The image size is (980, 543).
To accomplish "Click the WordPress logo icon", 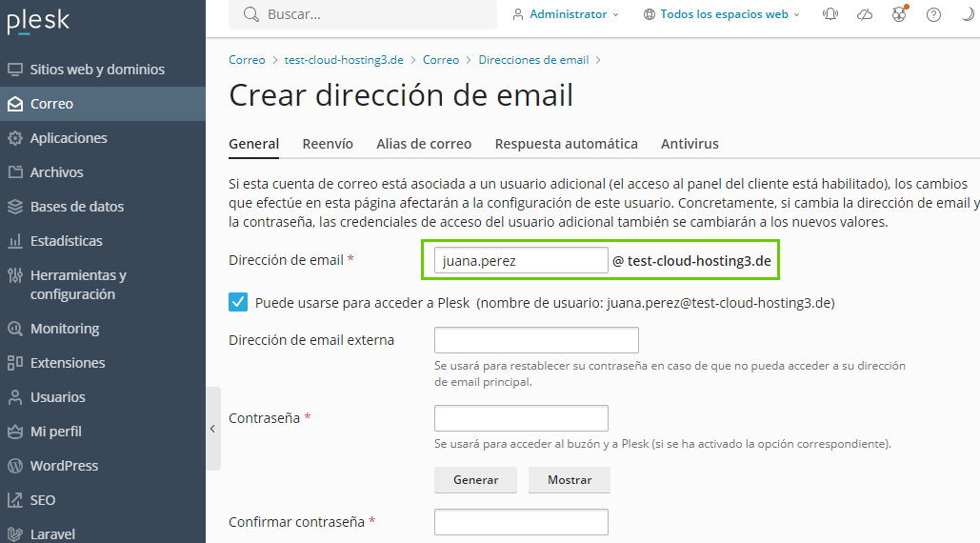I will (15, 466).
